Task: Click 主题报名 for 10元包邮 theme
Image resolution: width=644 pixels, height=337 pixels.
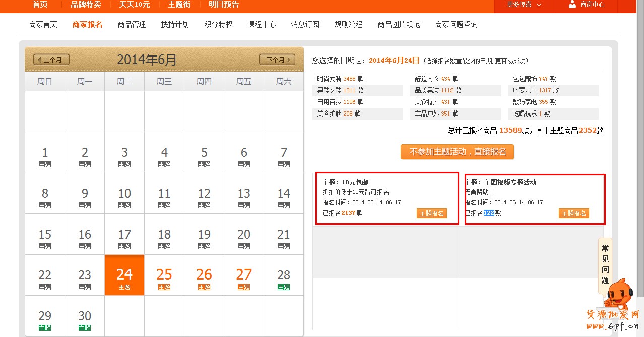Action: [x=431, y=213]
